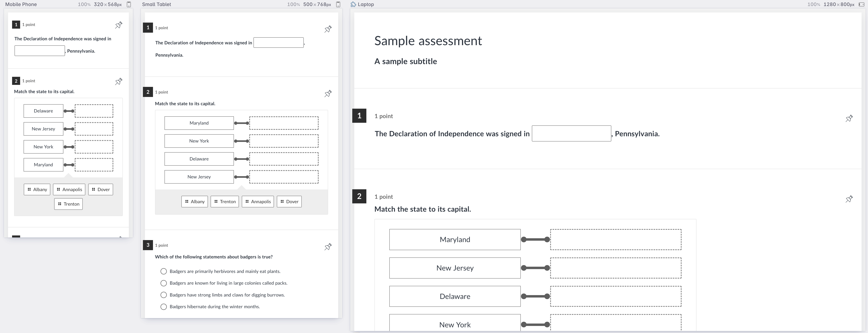Click the Annapolis chip in the Small Tablet preview
The height and width of the screenshot is (333, 868).
coord(258,201)
